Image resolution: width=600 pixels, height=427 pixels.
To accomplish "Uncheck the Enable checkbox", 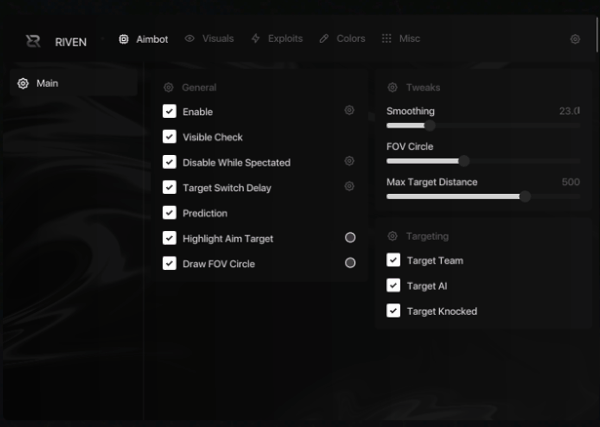I will (x=170, y=111).
